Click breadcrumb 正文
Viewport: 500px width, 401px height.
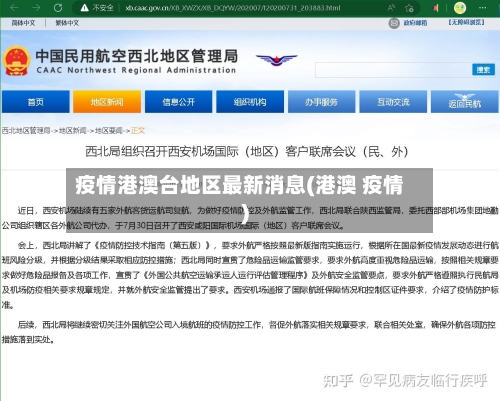138,130
